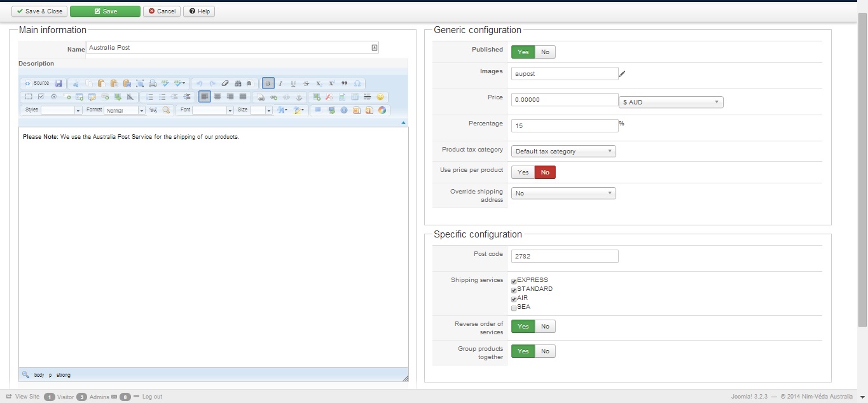The image size is (868, 403).
Task: Click the Help button
Action: [x=199, y=11]
